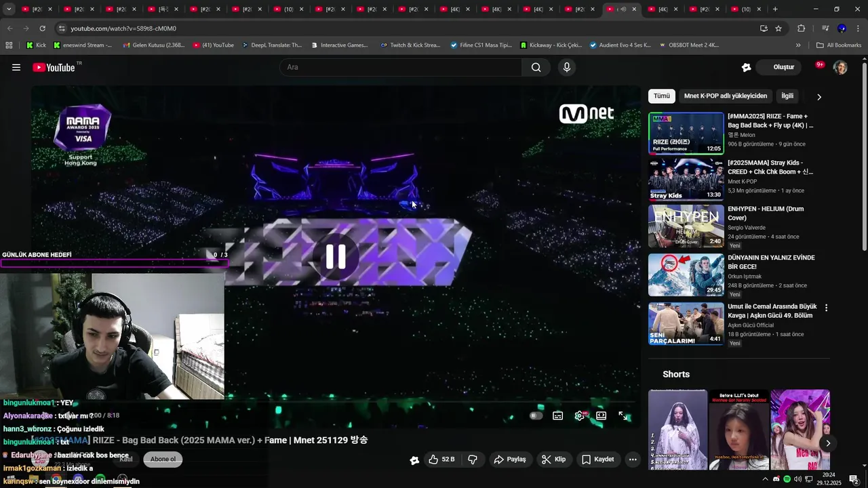Open player settings gear with HD badge

(580, 415)
